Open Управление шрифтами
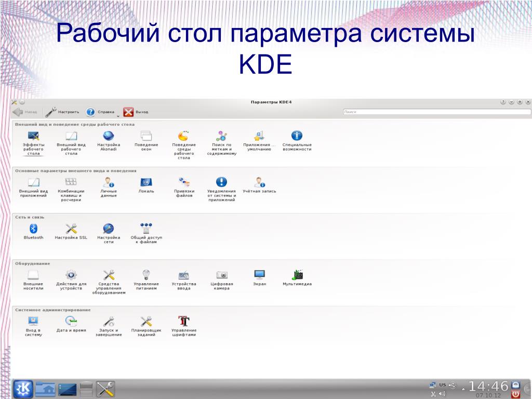 point(184,326)
